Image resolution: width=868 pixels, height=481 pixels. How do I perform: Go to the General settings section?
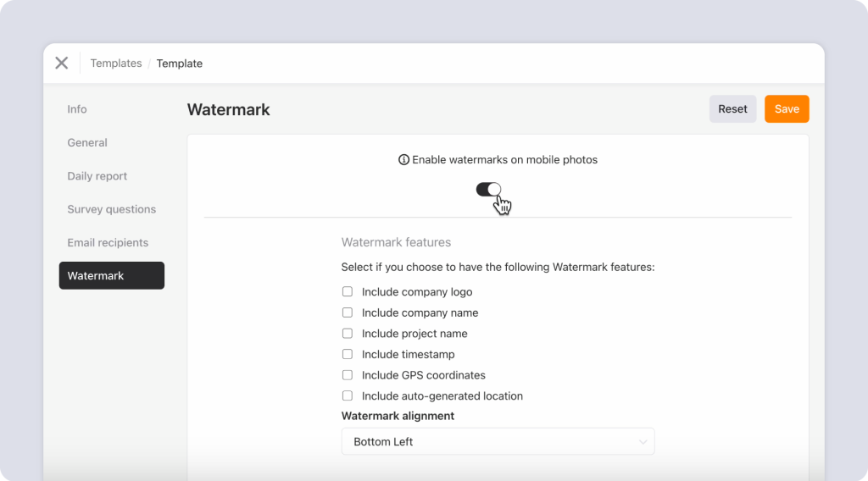click(x=87, y=142)
